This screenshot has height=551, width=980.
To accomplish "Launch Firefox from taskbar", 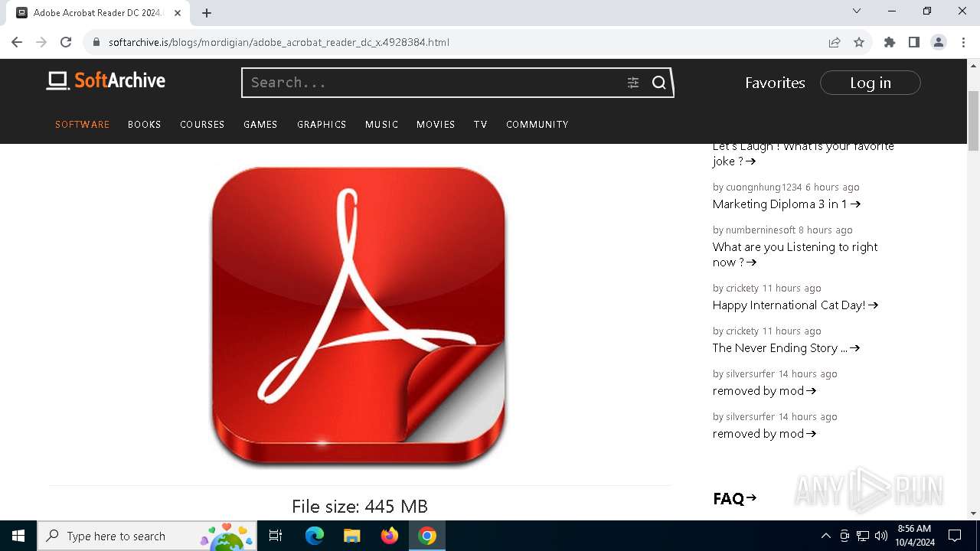I will click(390, 536).
